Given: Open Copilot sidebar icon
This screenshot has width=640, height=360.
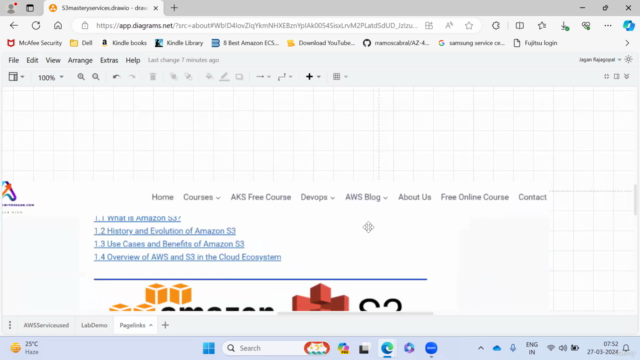Looking at the screenshot, I should click(629, 26).
